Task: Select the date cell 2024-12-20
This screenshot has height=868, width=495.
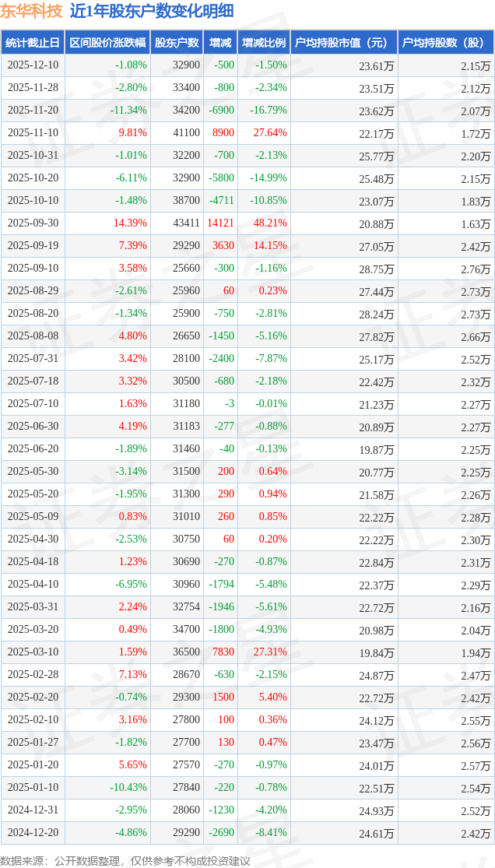Action: click(x=33, y=833)
